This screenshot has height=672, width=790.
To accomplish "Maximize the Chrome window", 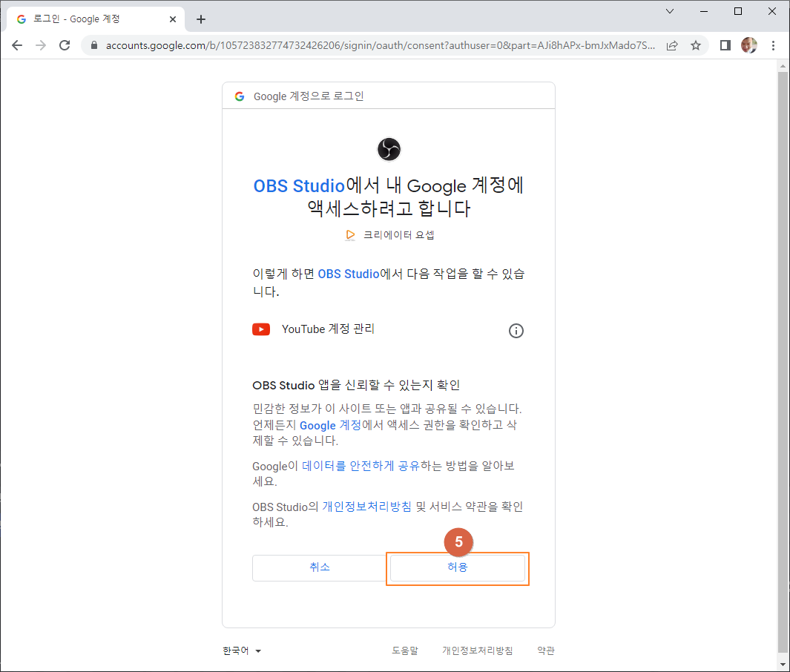I will [x=738, y=11].
